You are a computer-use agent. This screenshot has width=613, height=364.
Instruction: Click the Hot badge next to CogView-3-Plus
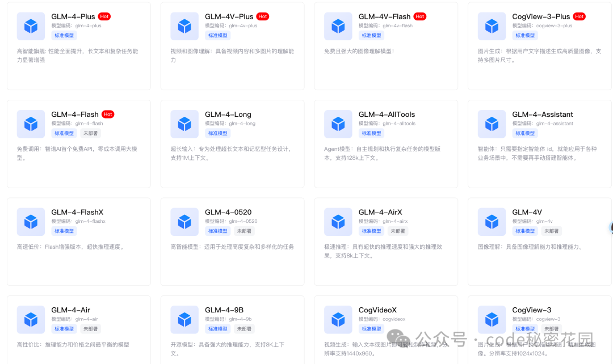coord(580,16)
